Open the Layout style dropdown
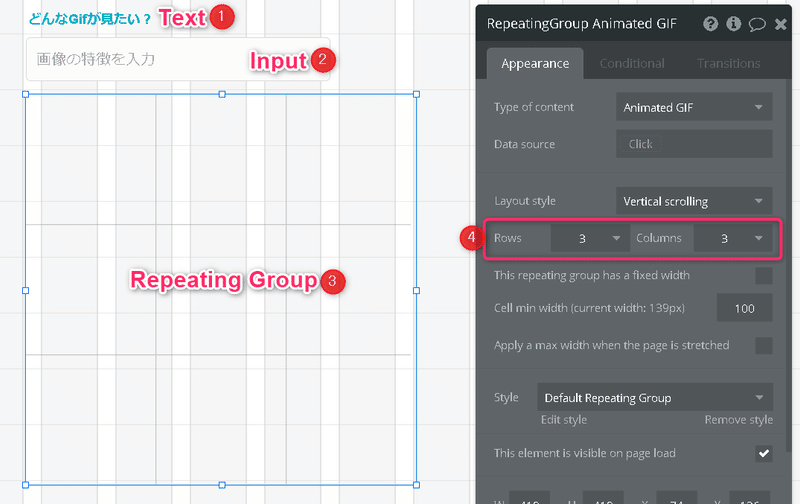Image resolution: width=800 pixels, height=504 pixels. point(694,201)
